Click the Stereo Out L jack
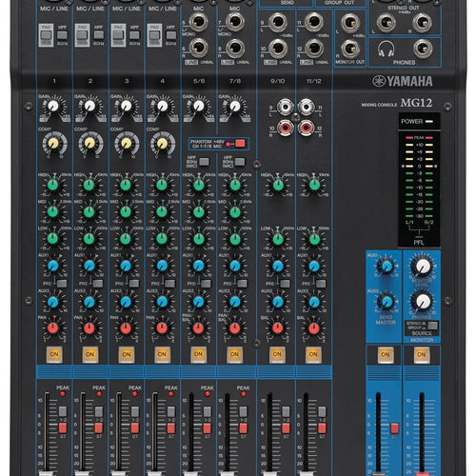This screenshot has width=476, height=476. pyautogui.click(x=387, y=22)
